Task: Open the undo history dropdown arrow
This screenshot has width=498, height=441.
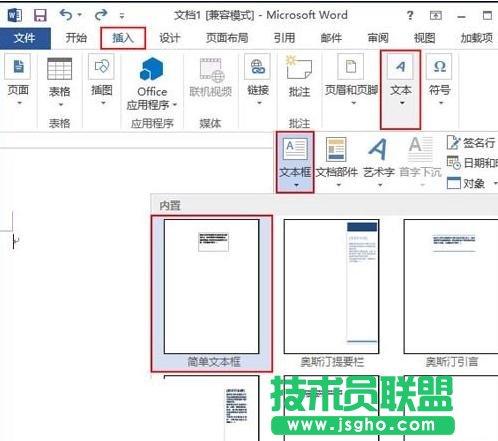Action: 80,15
